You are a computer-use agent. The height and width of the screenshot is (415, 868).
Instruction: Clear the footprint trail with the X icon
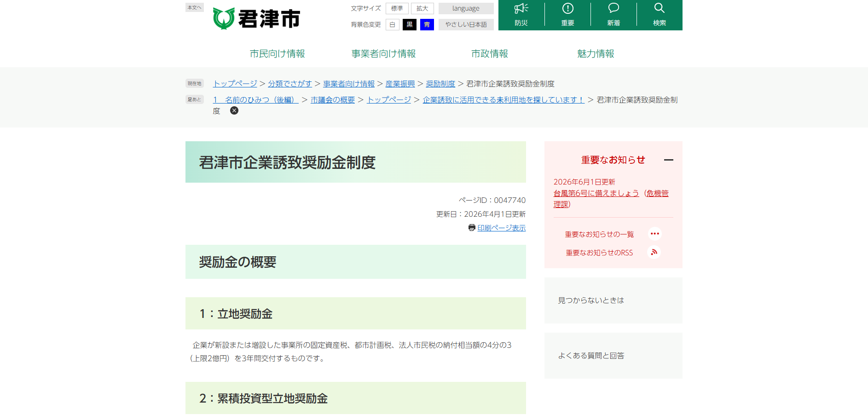(234, 110)
